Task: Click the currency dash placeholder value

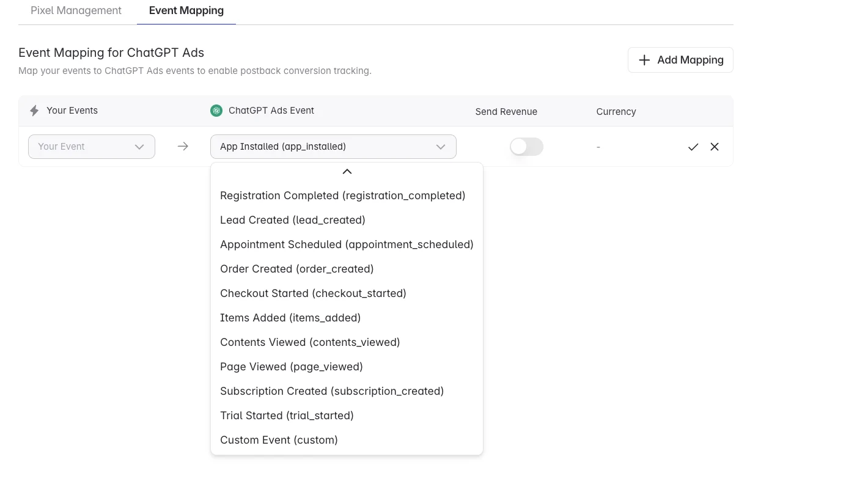Action: pos(598,147)
